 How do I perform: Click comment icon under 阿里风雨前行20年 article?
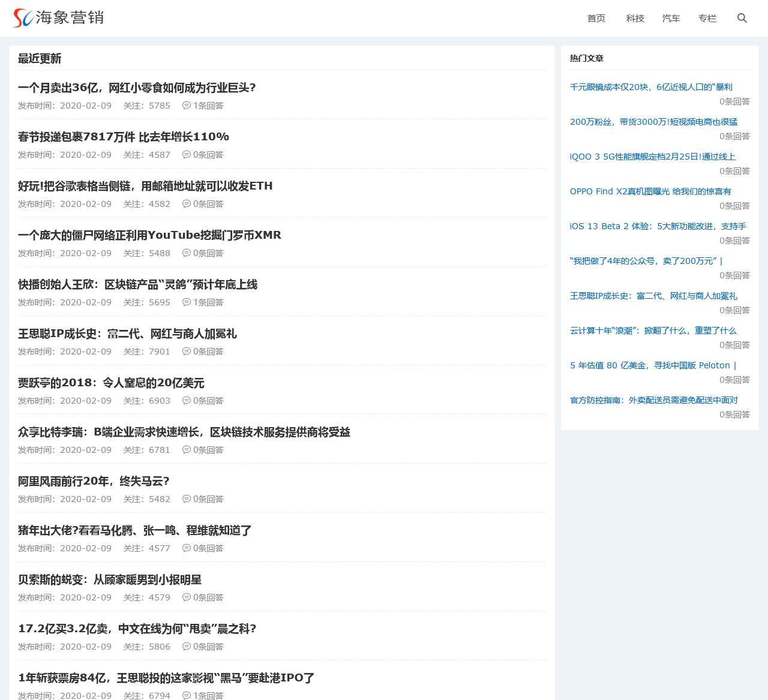[187, 499]
